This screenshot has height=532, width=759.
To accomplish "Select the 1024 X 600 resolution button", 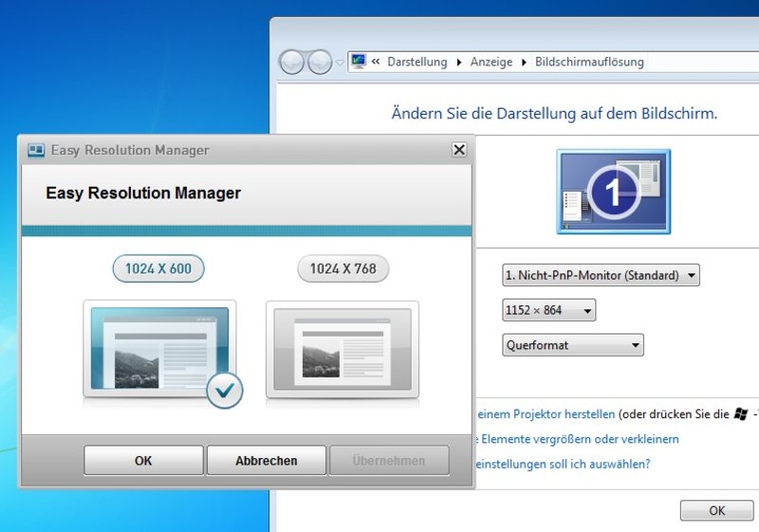I will [x=158, y=268].
